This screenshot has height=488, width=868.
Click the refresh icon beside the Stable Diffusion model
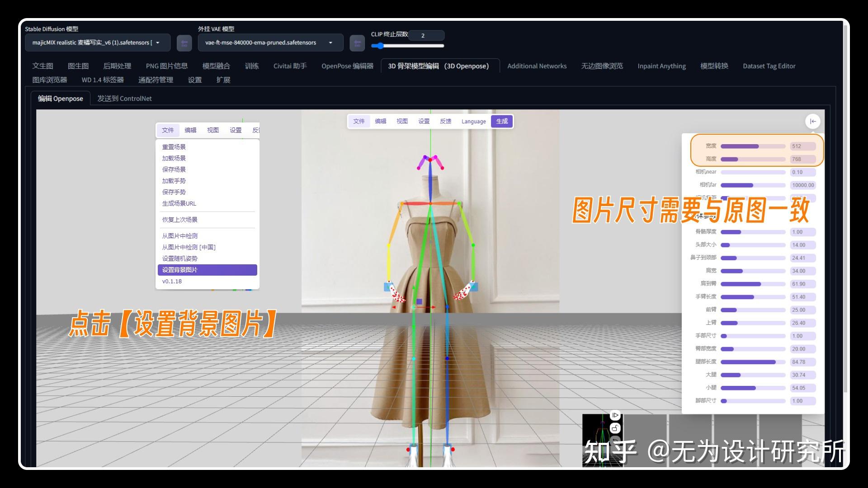tap(184, 42)
